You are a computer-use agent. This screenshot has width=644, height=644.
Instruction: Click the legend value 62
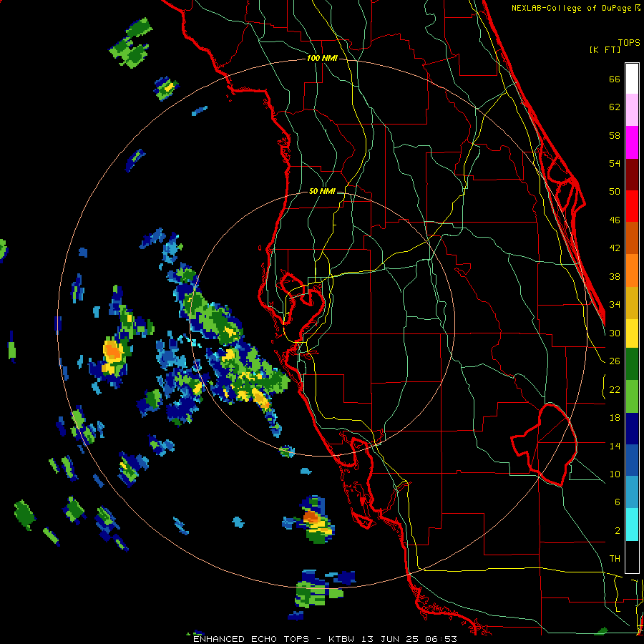point(615,107)
